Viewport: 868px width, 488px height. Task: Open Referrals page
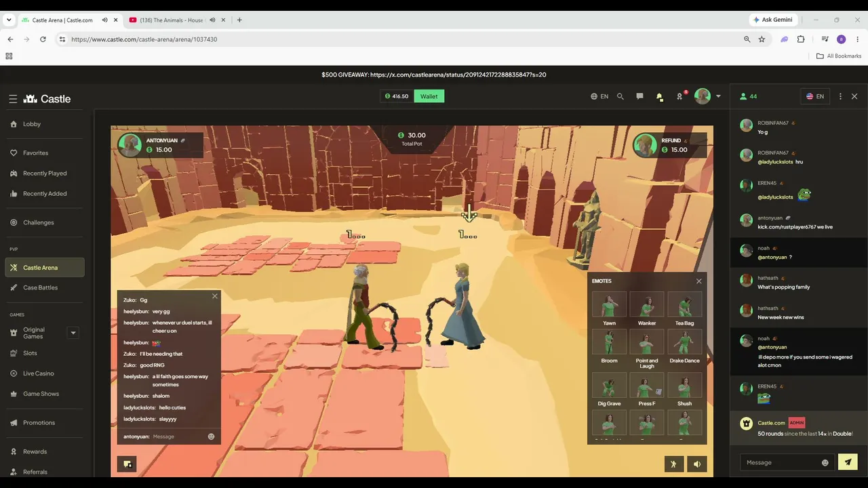(x=44, y=472)
